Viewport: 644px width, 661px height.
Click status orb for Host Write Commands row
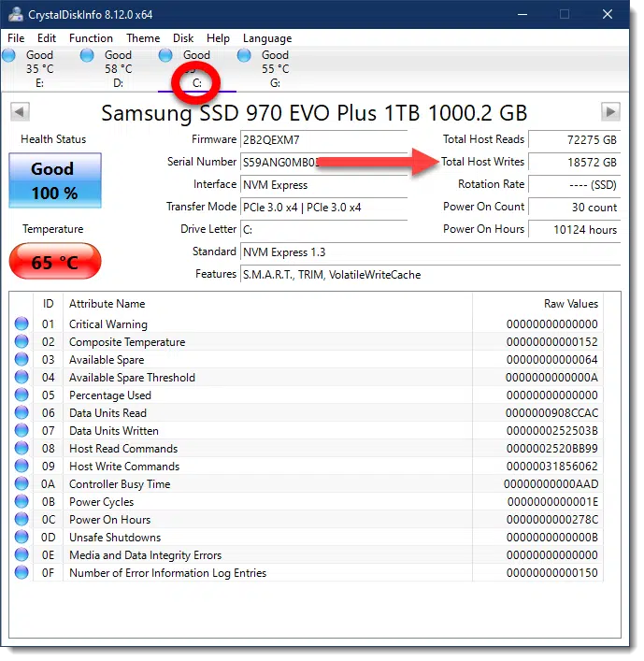tap(21, 466)
